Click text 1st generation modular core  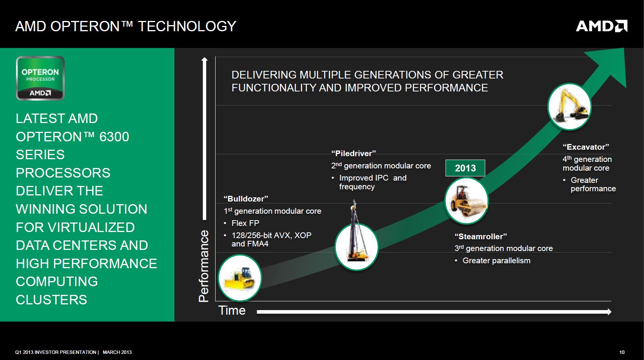[x=272, y=211]
